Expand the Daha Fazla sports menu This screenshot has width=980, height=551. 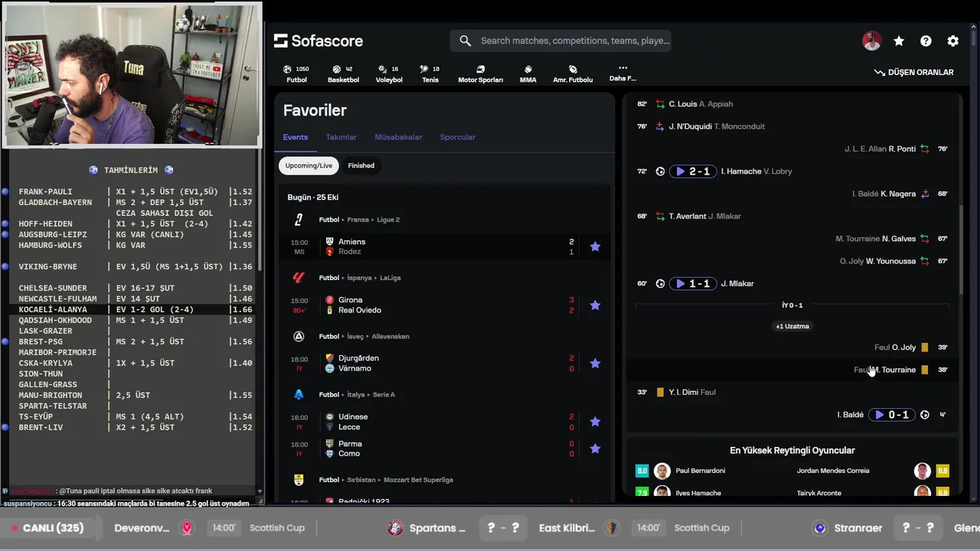pos(622,73)
